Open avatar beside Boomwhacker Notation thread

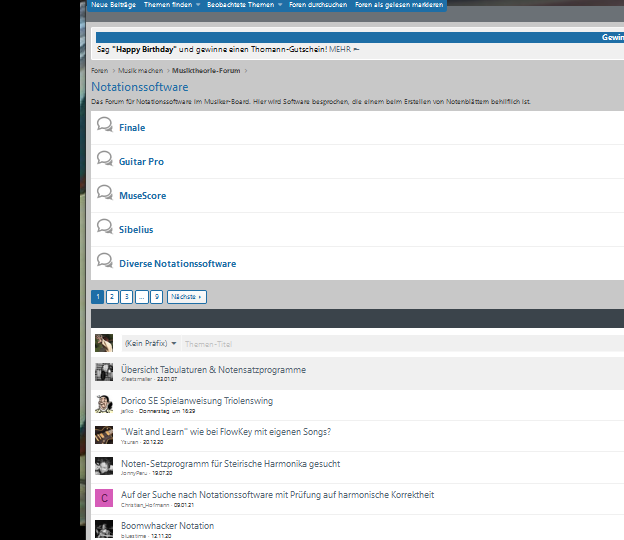(x=104, y=529)
